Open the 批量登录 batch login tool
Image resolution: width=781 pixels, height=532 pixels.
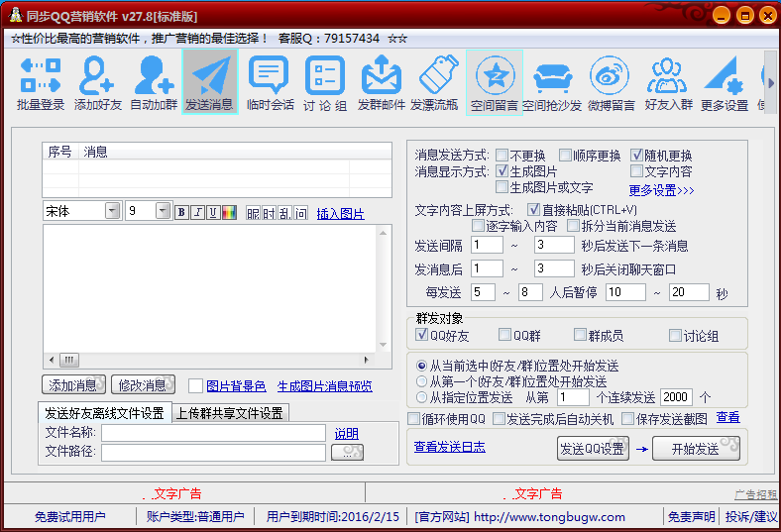41,83
